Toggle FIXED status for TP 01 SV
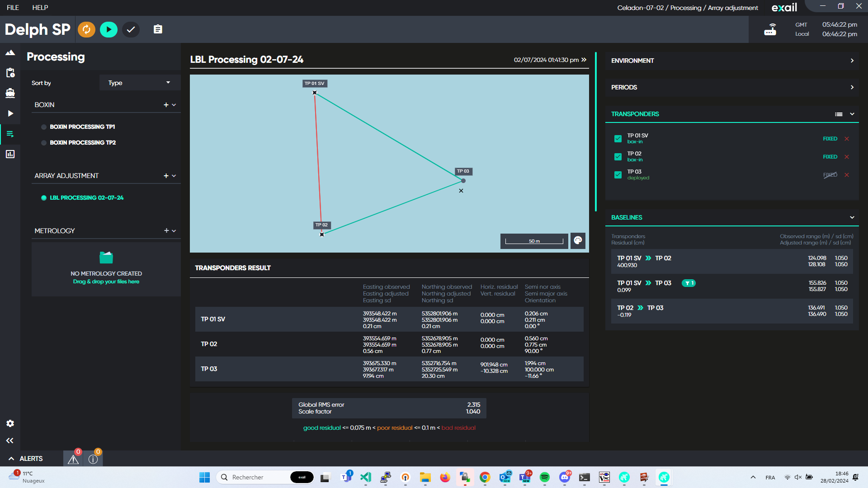Screen dimensions: 868x488 [830, 139]
